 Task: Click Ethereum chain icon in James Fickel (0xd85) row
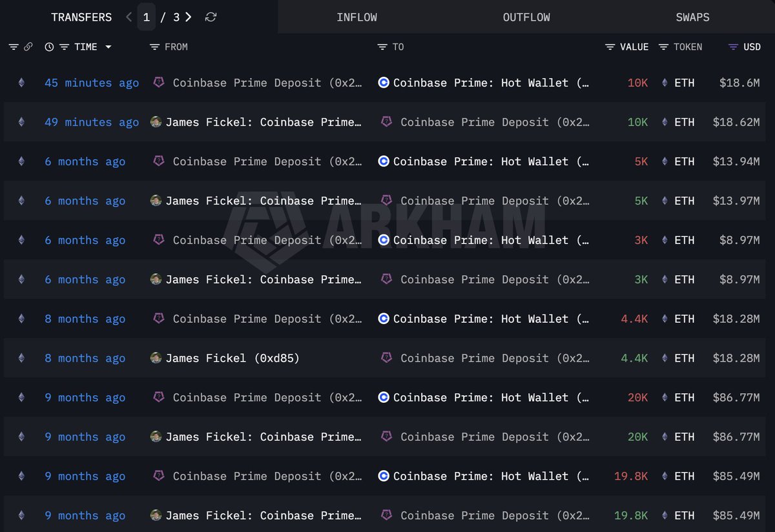(21, 358)
